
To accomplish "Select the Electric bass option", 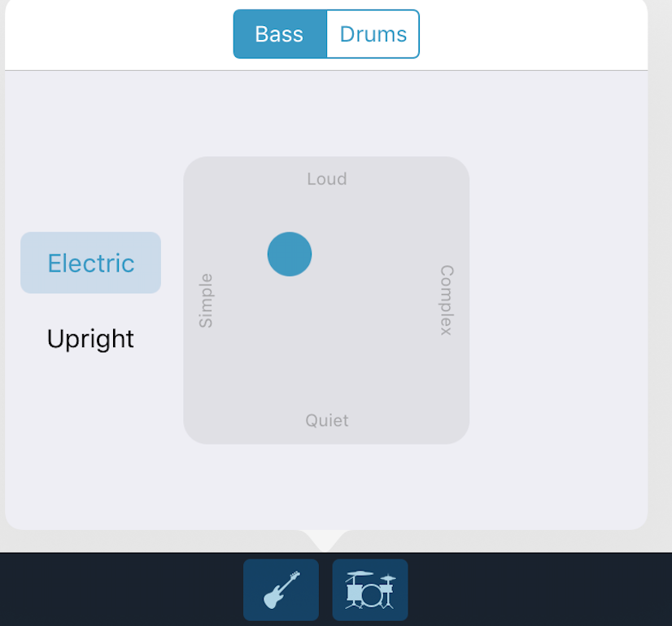I will (90, 263).
